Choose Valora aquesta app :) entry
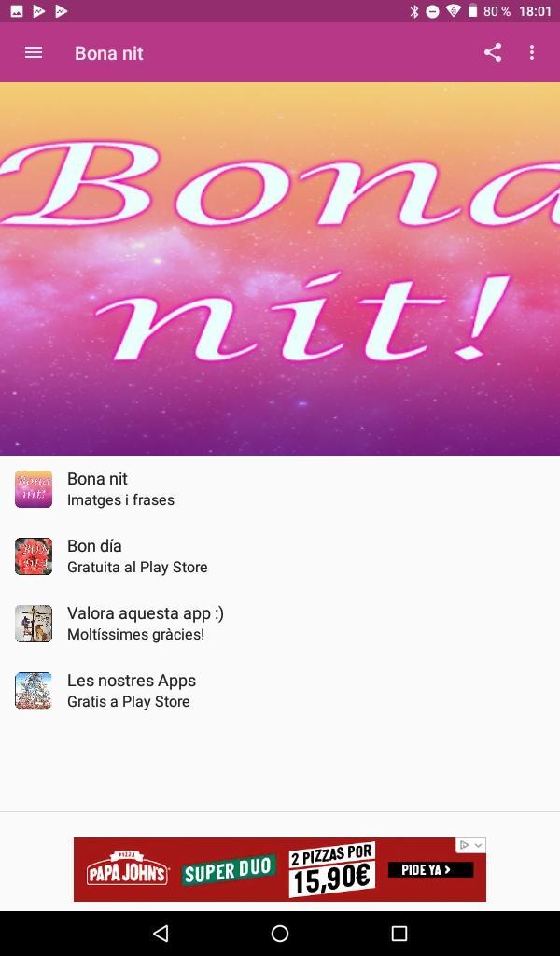 coord(280,623)
